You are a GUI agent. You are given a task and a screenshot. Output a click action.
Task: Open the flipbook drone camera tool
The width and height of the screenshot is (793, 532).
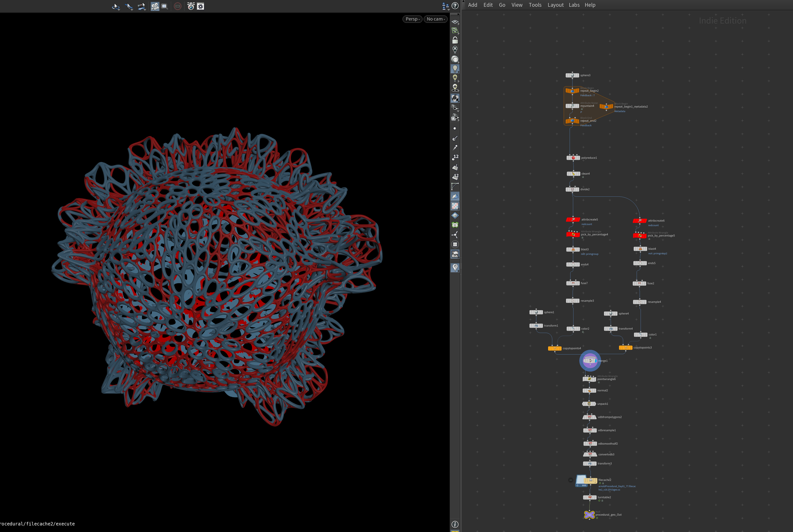(x=191, y=6)
